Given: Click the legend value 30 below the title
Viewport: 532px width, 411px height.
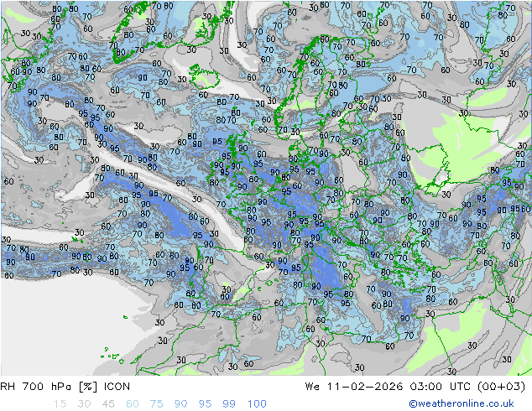Looking at the screenshot, I should tap(84, 404).
